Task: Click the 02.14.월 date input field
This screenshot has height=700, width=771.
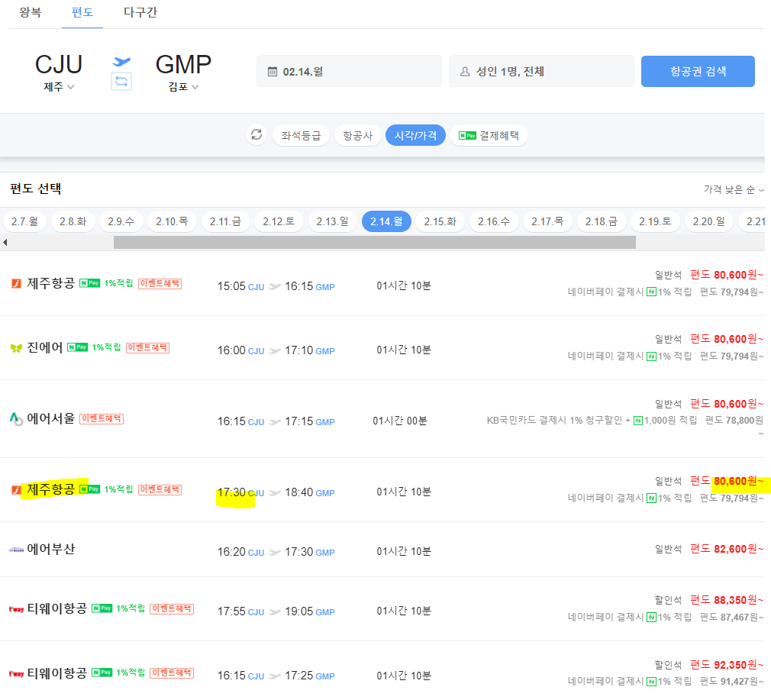Action: coord(349,71)
